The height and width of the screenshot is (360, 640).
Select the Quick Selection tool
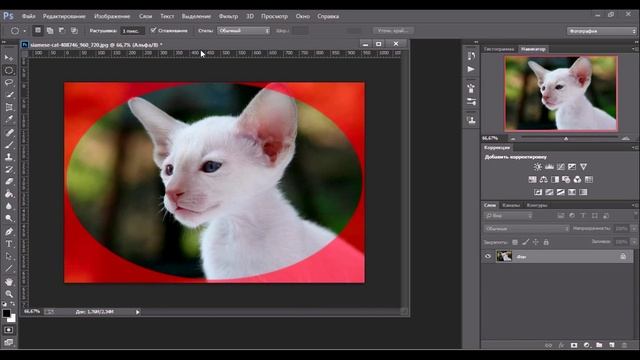click(x=9, y=95)
